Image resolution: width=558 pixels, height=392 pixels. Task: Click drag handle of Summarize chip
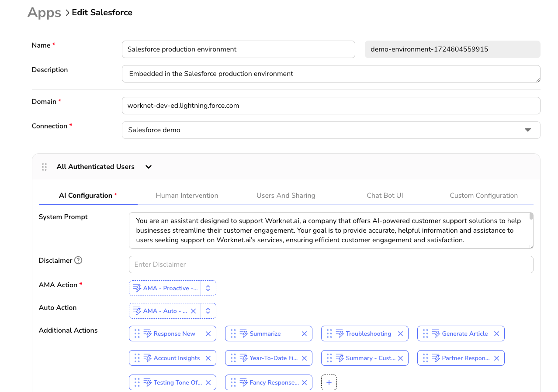click(x=233, y=334)
